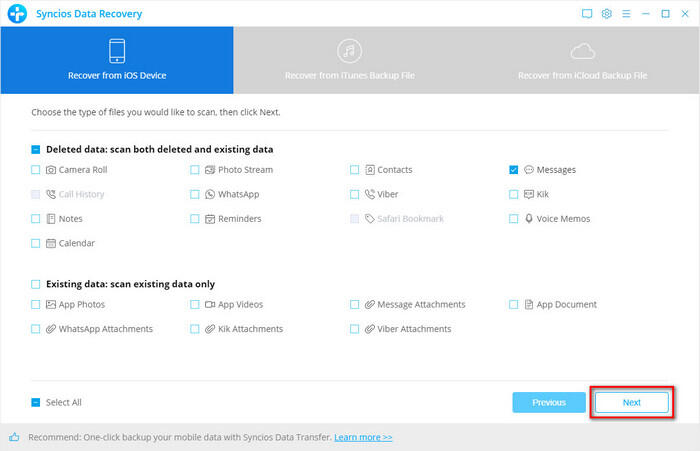Go back with the Previous button

click(x=548, y=402)
